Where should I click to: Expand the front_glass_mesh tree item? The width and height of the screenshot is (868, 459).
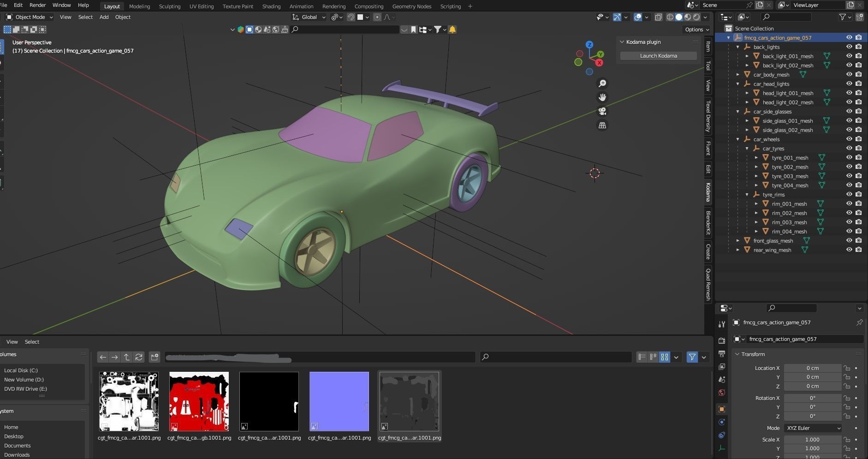point(737,241)
